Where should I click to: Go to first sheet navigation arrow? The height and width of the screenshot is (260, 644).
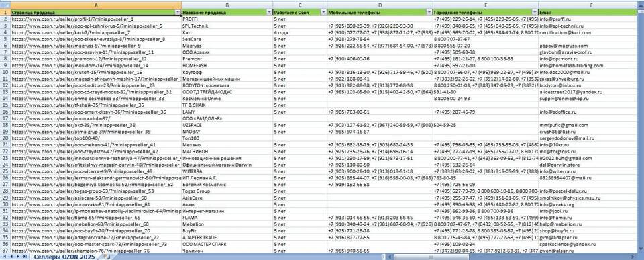click(4, 257)
